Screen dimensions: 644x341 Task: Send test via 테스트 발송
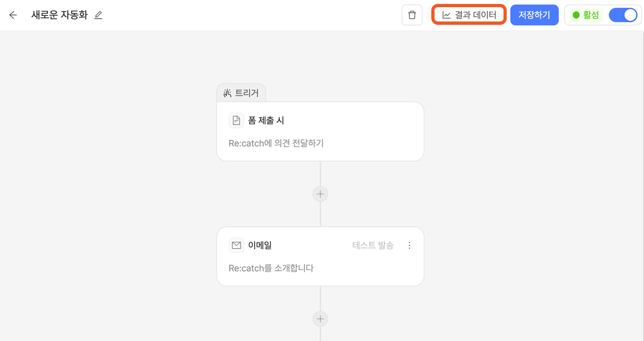pos(373,245)
